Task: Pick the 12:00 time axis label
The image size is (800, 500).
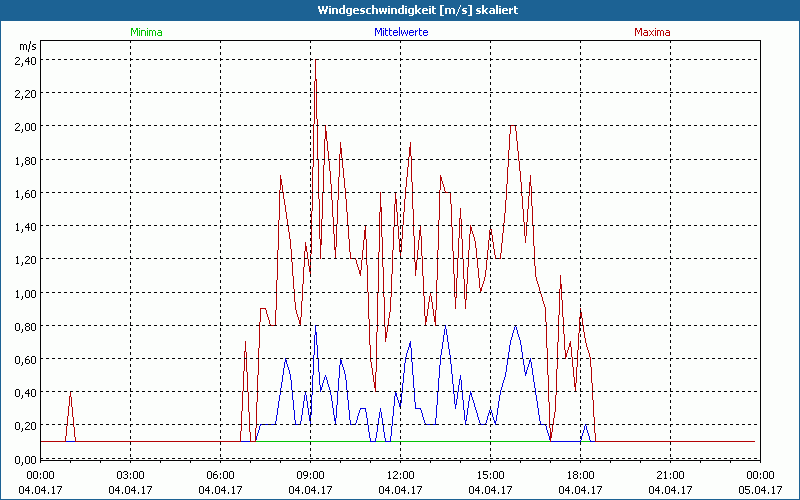Action: point(400,475)
